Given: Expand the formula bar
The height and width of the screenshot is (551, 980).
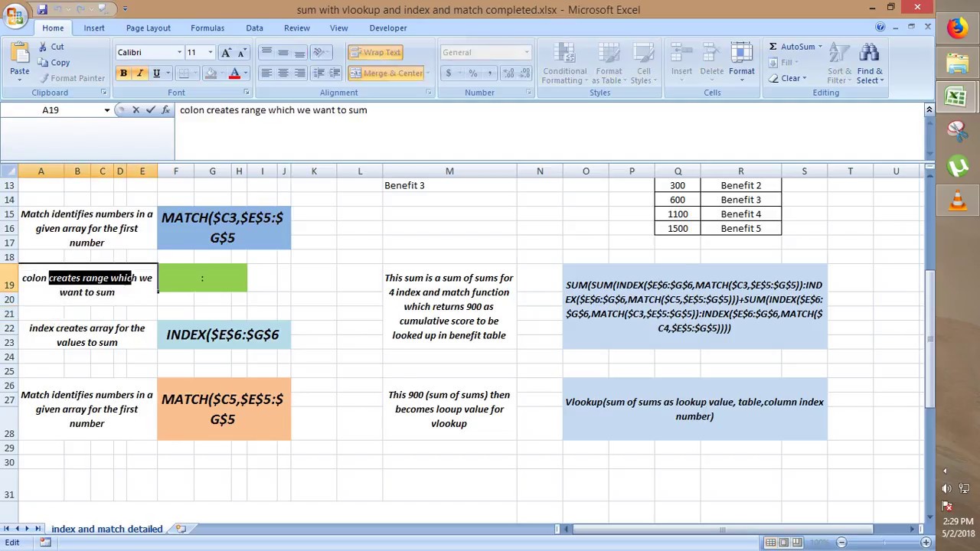Looking at the screenshot, I should pos(929,110).
